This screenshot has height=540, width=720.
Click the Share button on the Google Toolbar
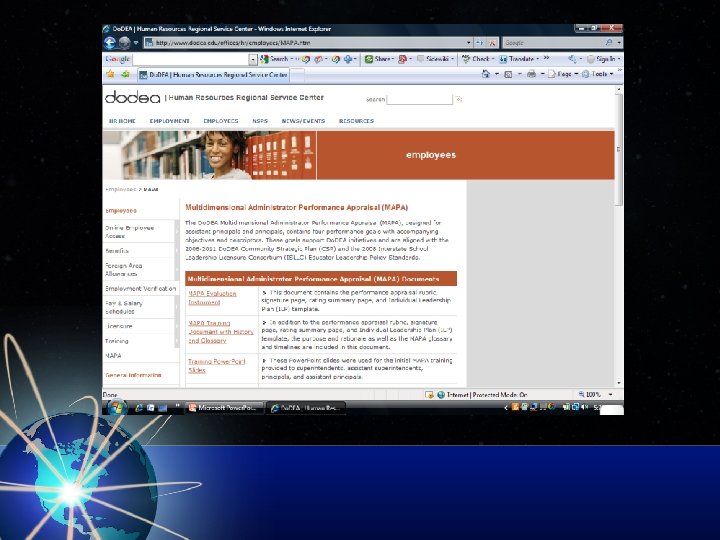tap(379, 59)
